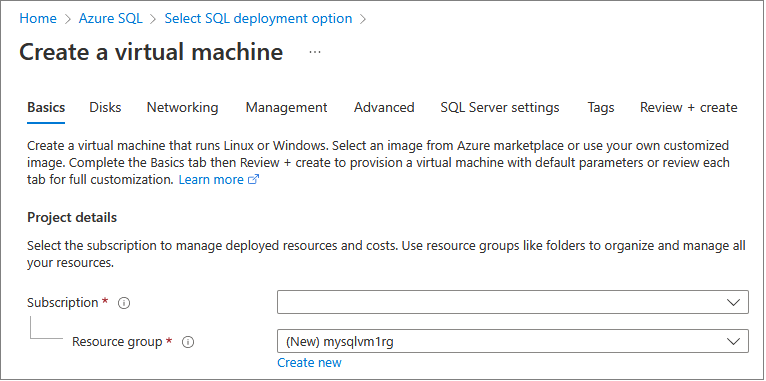The width and height of the screenshot is (766, 381).
Task: Open Select SQL deployment option breadcrumb
Action: (x=258, y=19)
